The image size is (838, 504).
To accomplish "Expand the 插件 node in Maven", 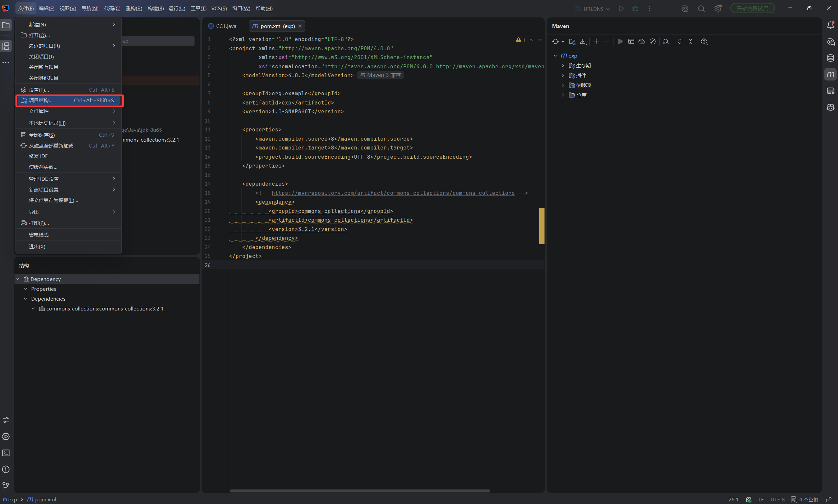I will [x=563, y=75].
